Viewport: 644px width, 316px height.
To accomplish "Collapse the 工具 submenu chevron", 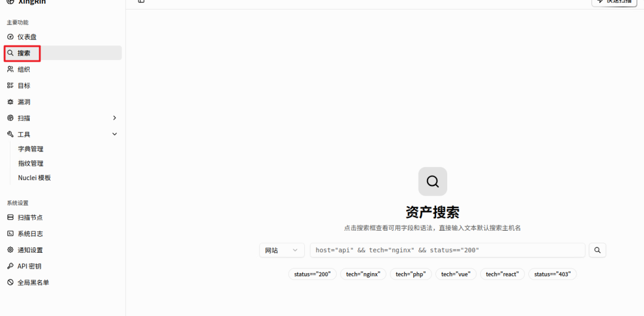I will pos(114,134).
